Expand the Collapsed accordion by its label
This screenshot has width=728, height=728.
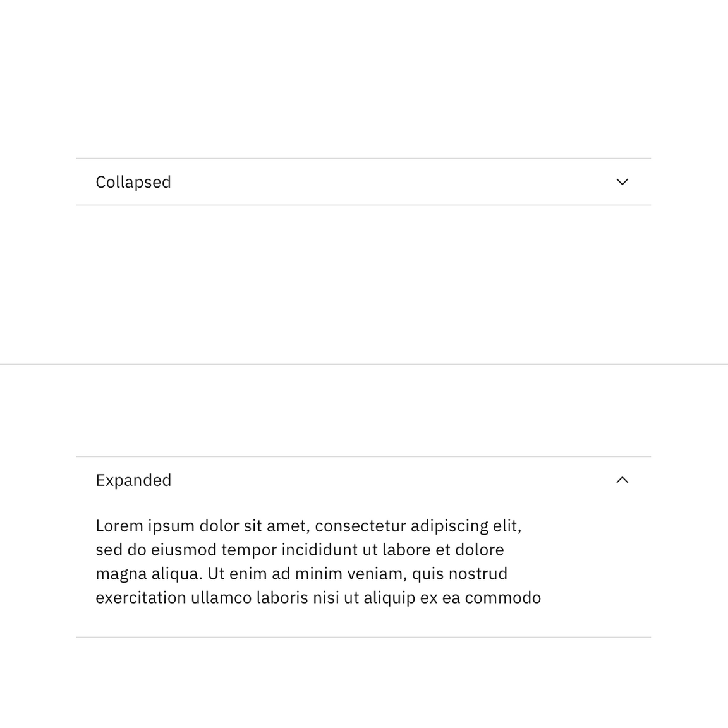click(x=133, y=182)
